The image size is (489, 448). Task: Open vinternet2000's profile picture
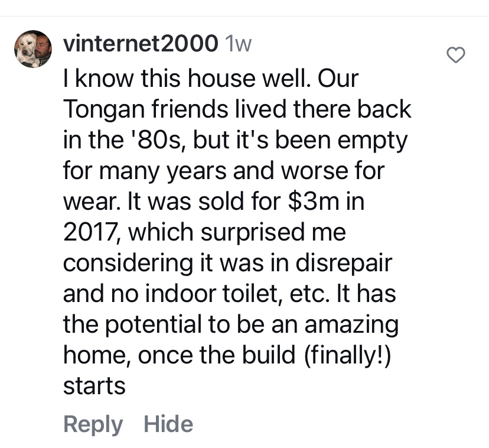[x=33, y=48]
